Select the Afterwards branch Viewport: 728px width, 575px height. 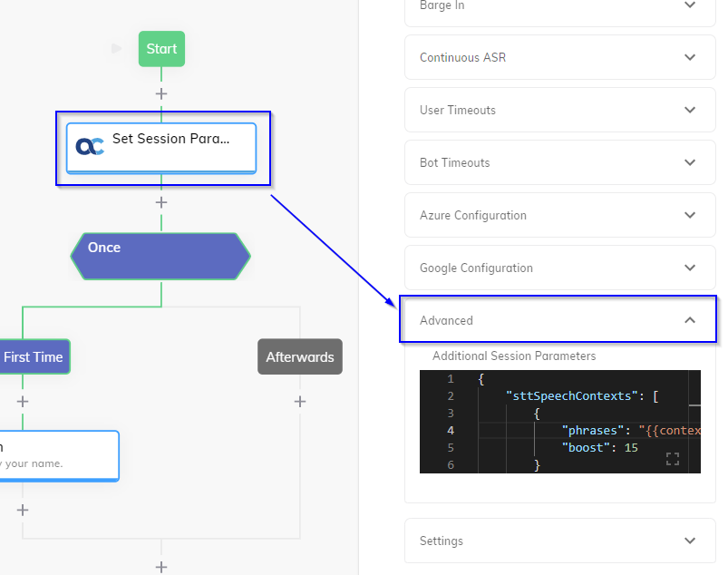click(x=300, y=356)
